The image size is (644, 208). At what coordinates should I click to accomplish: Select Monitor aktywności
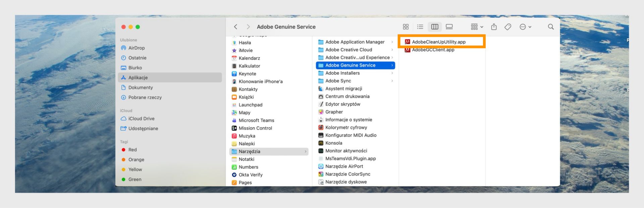coord(356,151)
